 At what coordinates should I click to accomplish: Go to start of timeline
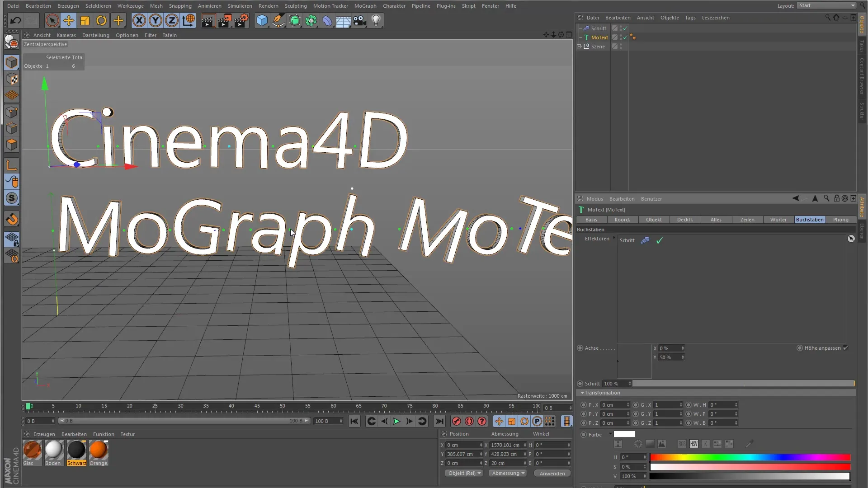354,421
